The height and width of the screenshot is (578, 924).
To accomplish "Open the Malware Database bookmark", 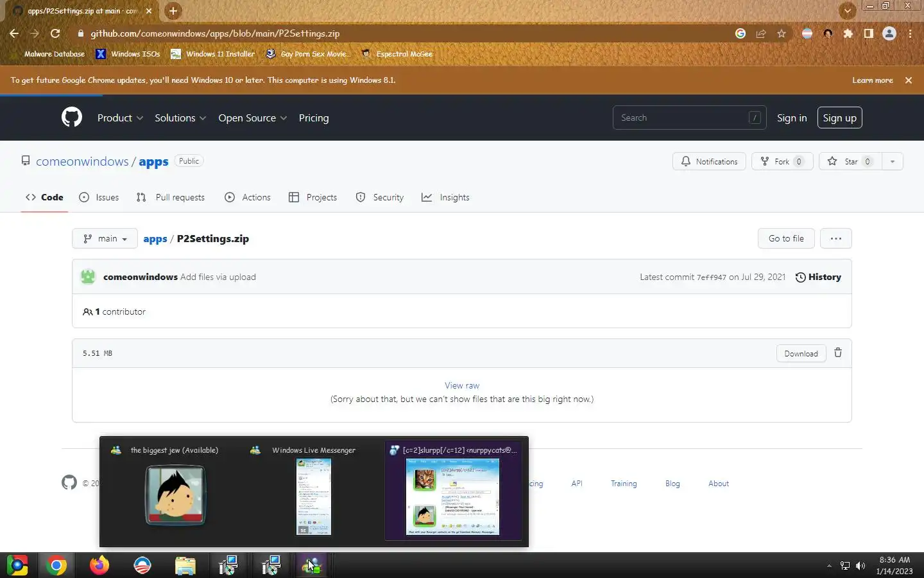I will (x=48, y=54).
